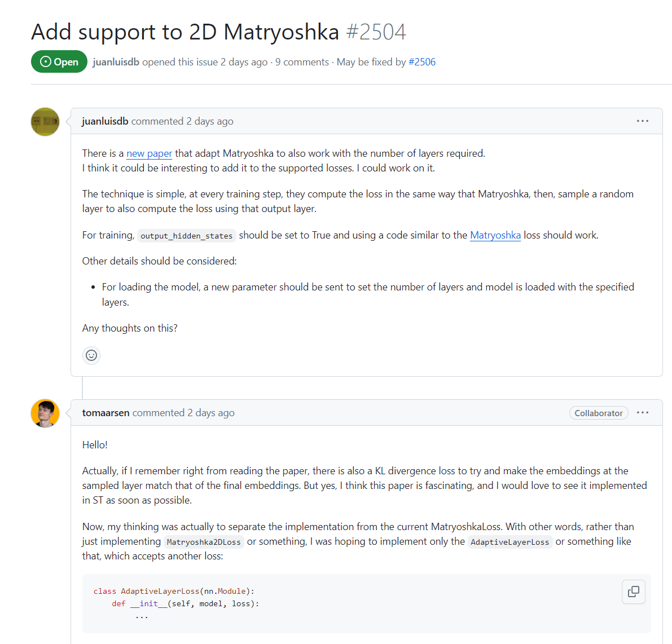Open options menu on juanluisdb's comment
Image resolution: width=672 pixels, height=644 pixels.
642,121
